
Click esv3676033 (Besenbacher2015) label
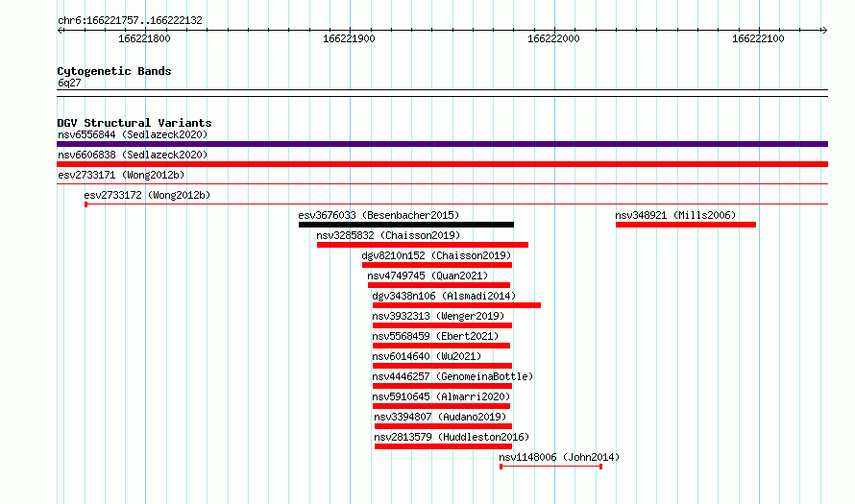coord(379,215)
